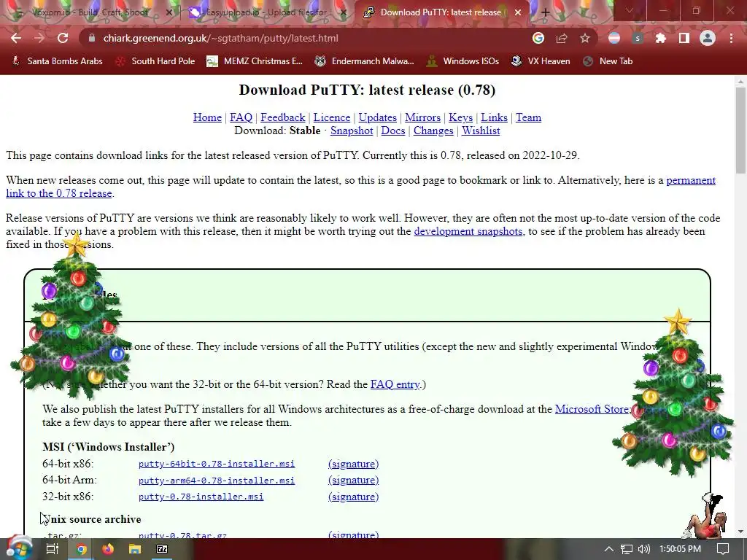Open the tab search chevron dropdown
The height and width of the screenshot is (560, 747).
coord(630,10)
